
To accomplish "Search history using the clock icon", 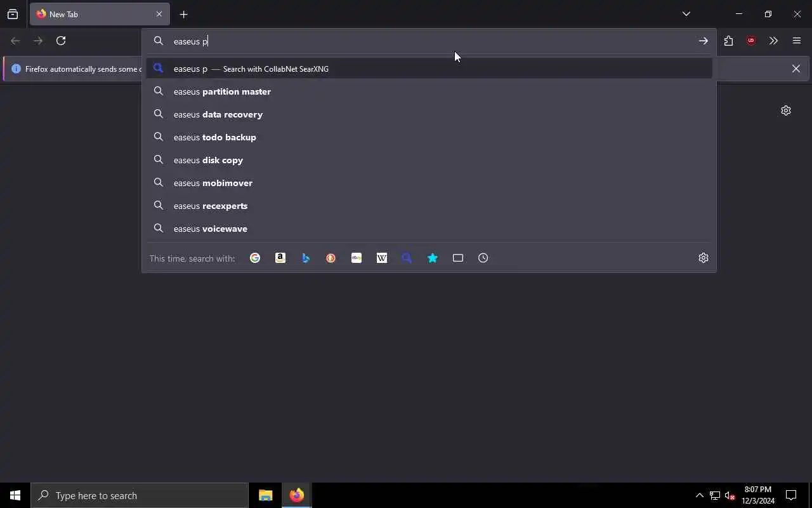I will [483, 258].
